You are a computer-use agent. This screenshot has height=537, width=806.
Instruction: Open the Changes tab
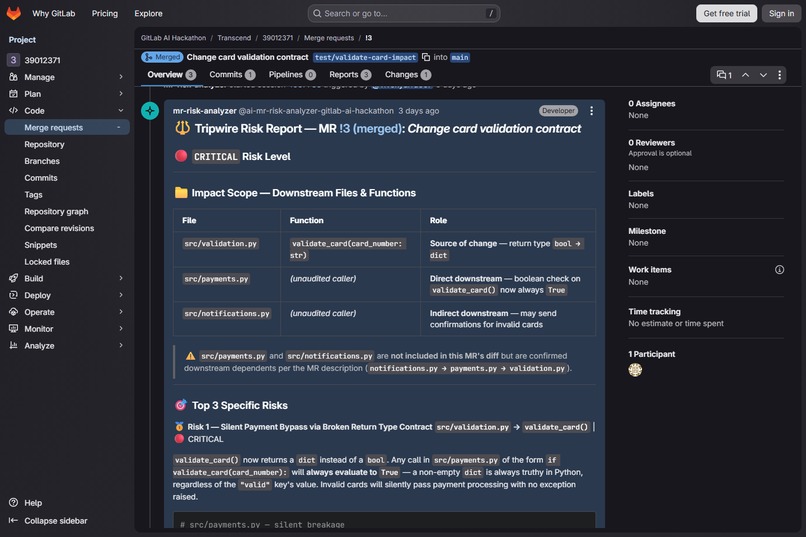pos(408,75)
